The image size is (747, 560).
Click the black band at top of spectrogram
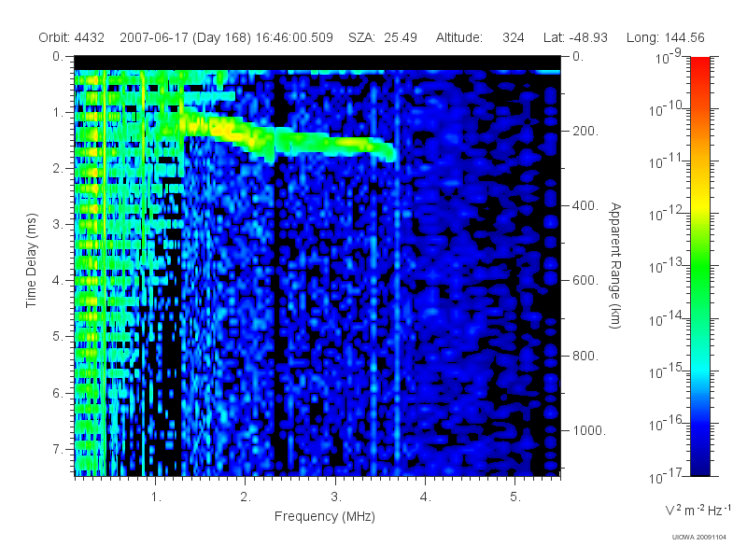point(317,63)
